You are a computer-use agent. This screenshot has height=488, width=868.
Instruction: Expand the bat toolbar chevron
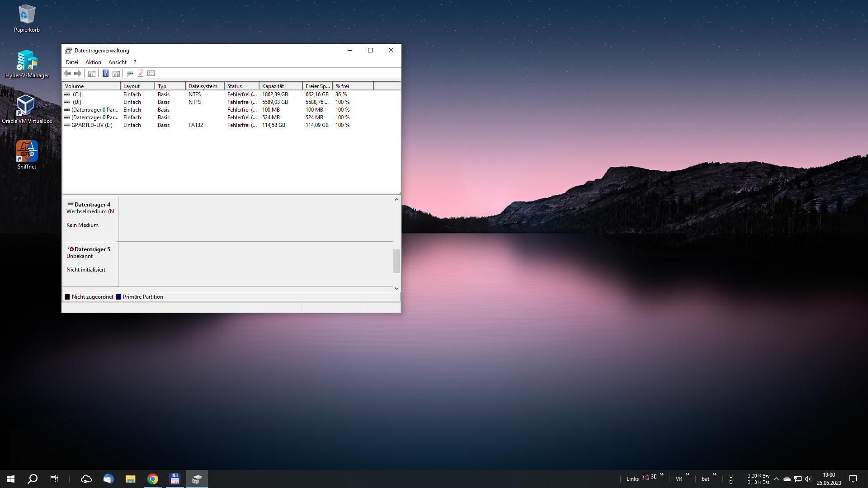point(715,474)
